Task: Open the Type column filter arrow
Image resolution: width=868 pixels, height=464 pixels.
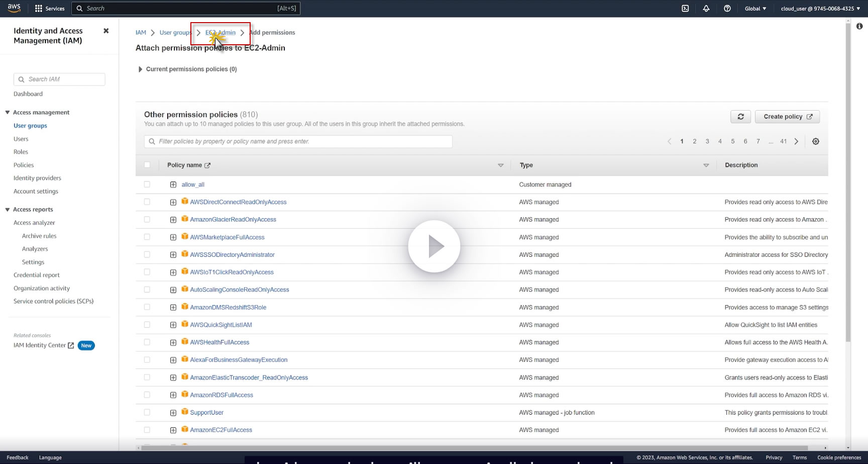Action: tap(706, 165)
